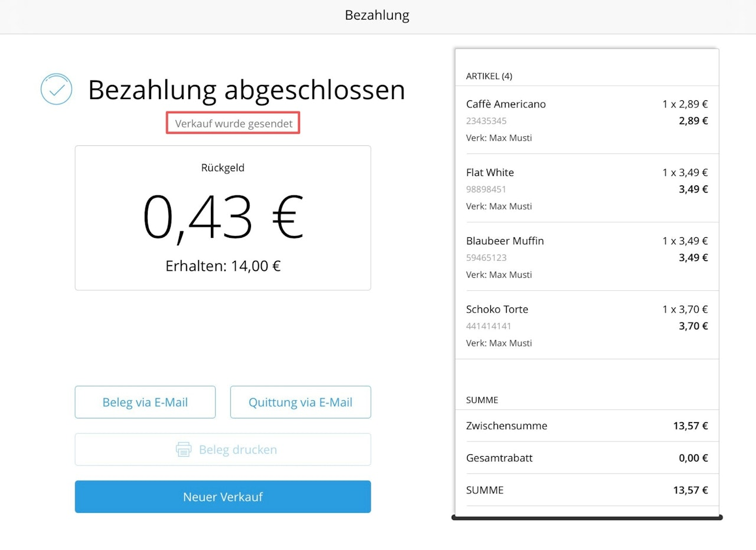Select the Flat White line item

pyautogui.click(x=586, y=189)
